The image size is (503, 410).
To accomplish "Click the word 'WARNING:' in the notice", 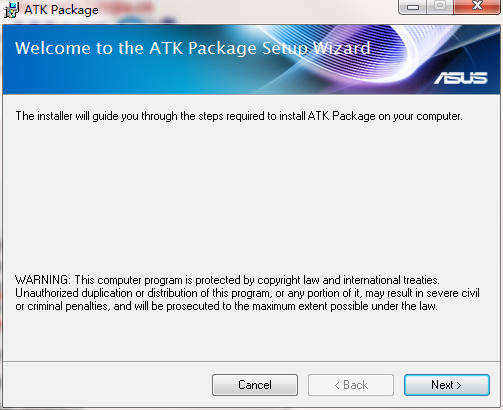I will click(x=43, y=280).
